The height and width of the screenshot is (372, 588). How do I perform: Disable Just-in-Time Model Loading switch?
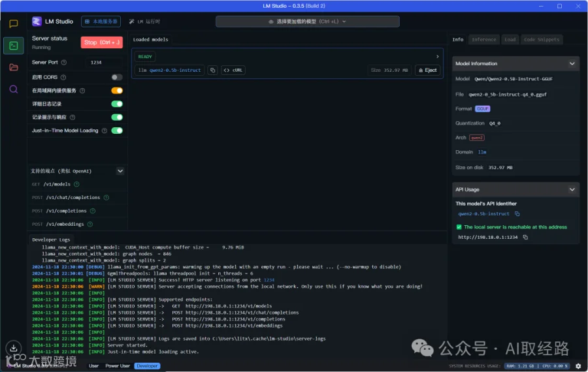117,131
